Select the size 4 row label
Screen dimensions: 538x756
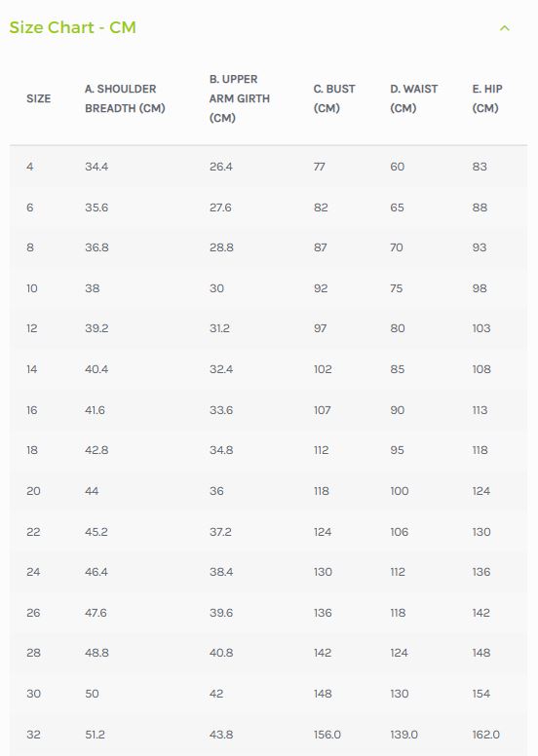tap(30, 167)
